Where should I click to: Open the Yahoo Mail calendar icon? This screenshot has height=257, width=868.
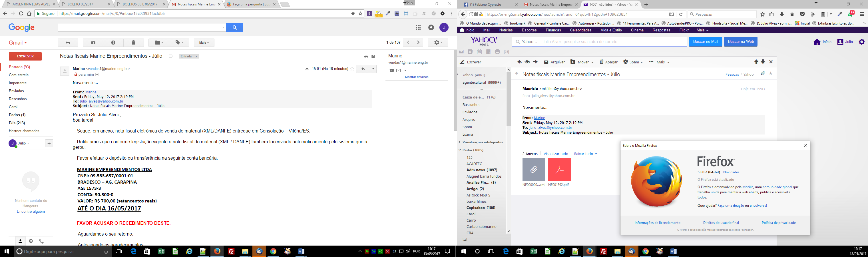pyautogui.click(x=479, y=52)
